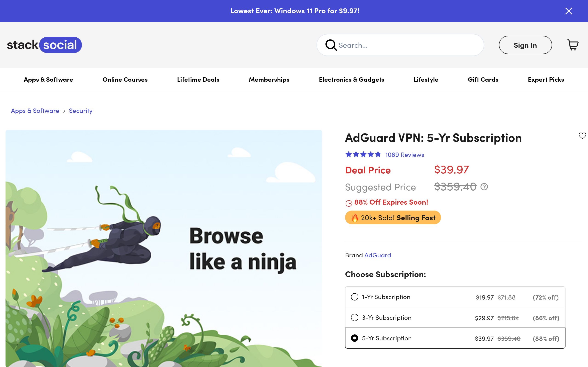Open the shopping cart
The image size is (588, 367).
click(x=573, y=45)
